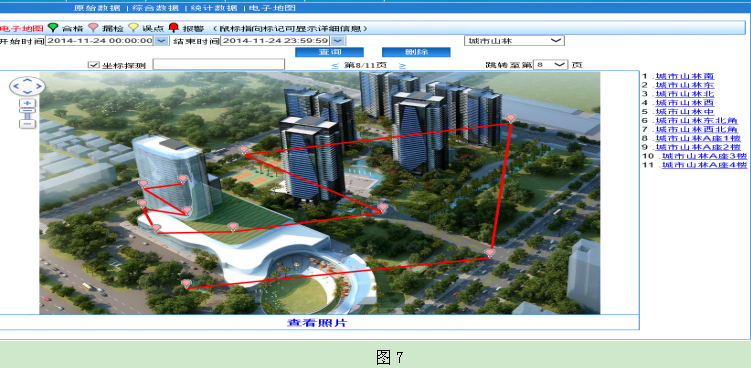Click the yellow 误点 legend pin

(133, 28)
